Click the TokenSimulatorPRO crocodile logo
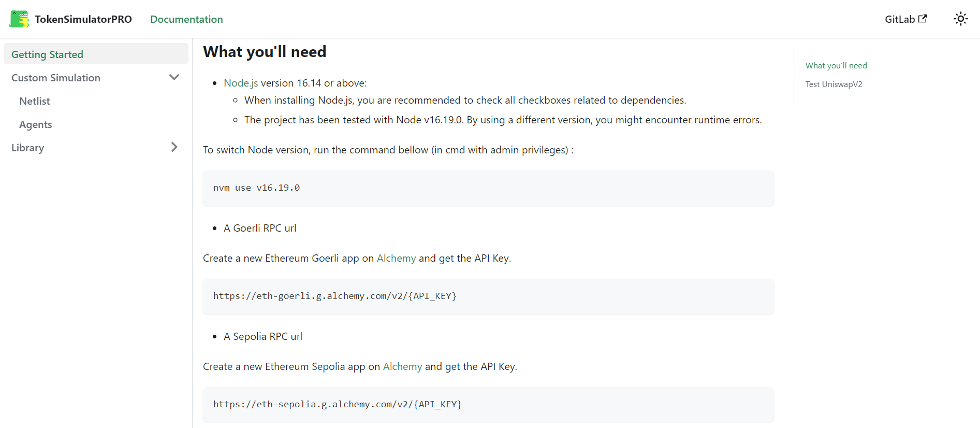Viewport: 980px width, 428px height. coord(19,19)
